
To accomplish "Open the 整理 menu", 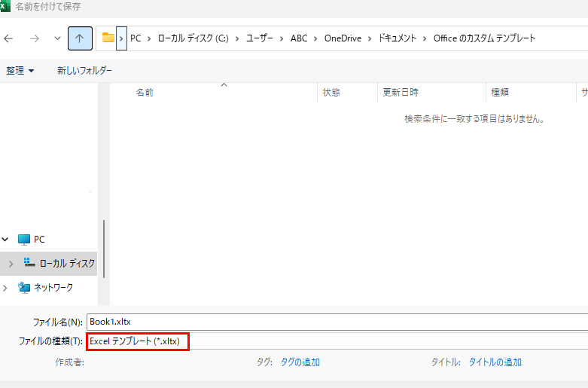I will (20, 71).
